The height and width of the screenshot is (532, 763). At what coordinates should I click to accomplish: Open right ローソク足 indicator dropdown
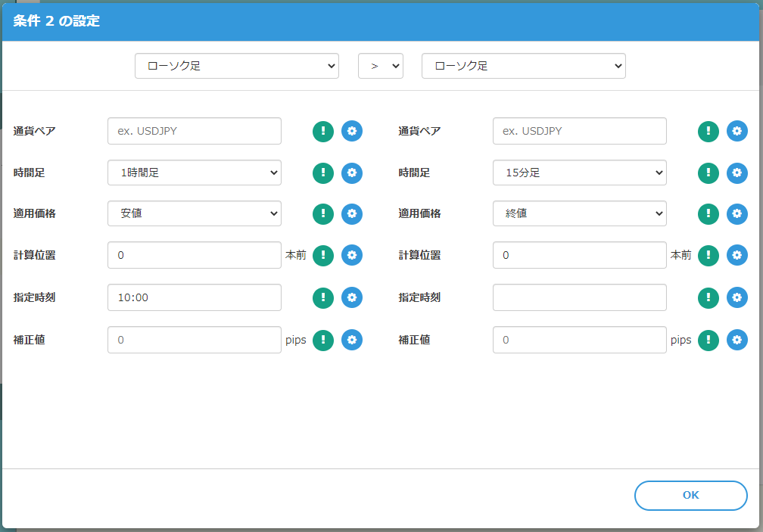pyautogui.click(x=523, y=66)
